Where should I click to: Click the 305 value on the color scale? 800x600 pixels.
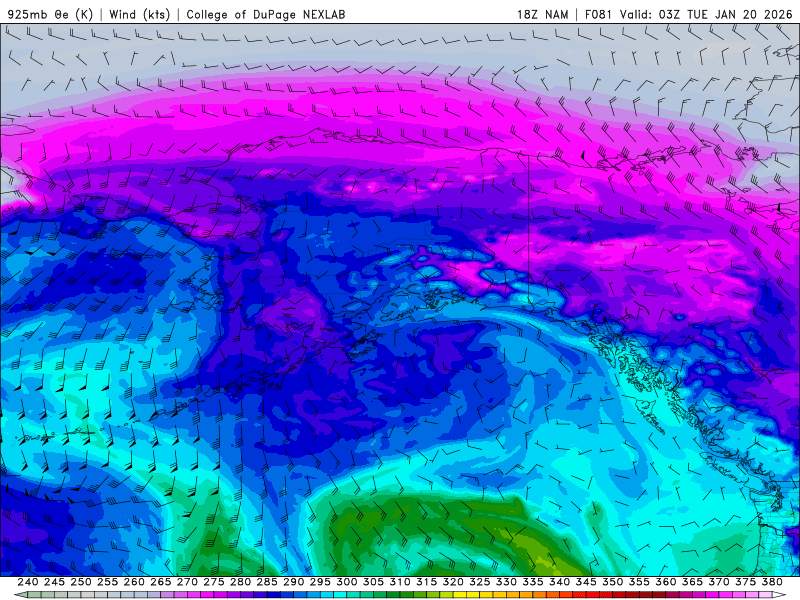pos(373,582)
